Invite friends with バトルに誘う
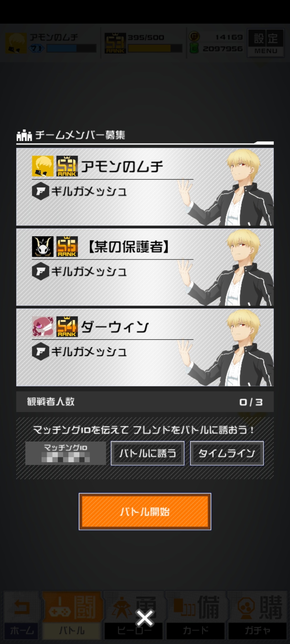The width and height of the screenshot is (290, 644). coord(147,453)
